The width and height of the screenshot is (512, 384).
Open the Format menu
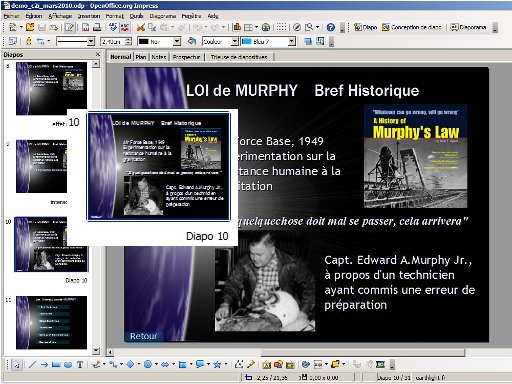(115, 16)
